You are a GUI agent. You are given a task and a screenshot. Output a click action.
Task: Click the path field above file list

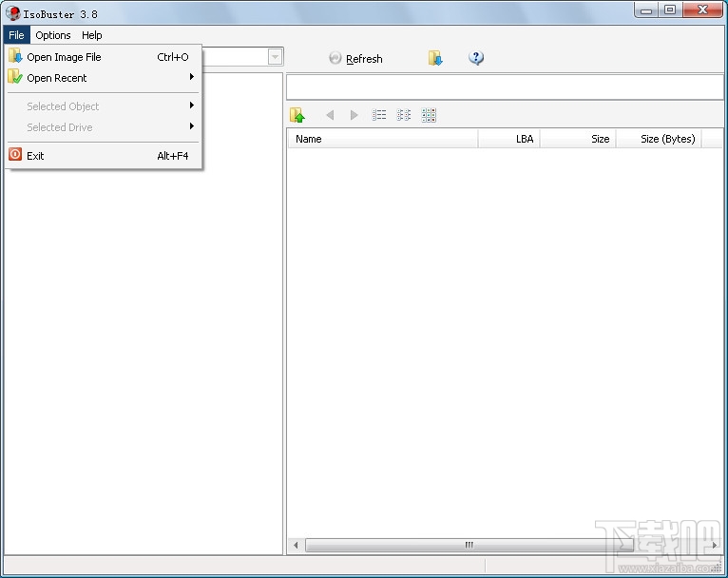pos(505,87)
